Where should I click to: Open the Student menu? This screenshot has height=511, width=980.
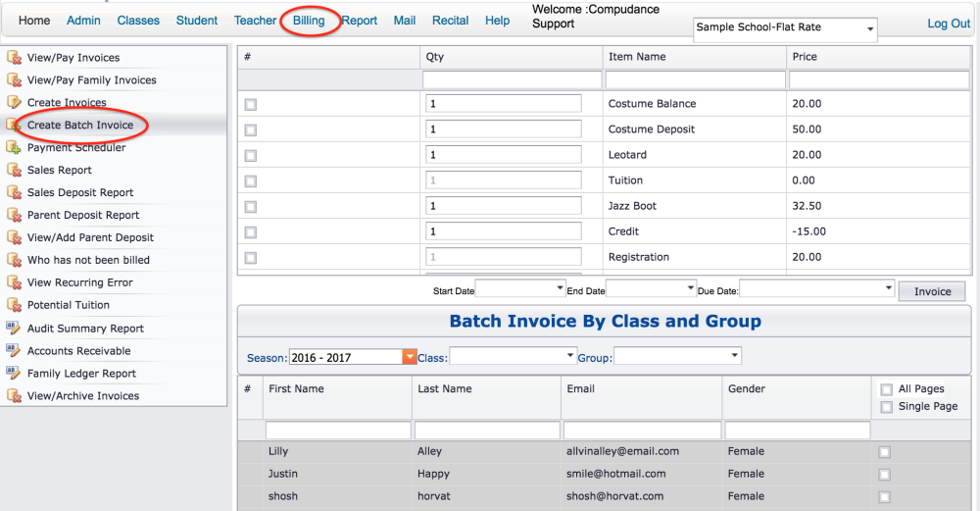pos(197,21)
